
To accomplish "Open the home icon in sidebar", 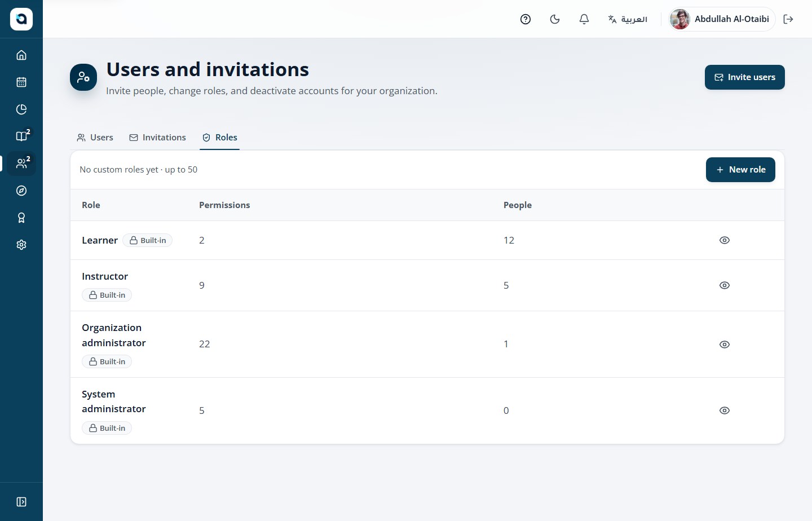I will [x=21, y=55].
